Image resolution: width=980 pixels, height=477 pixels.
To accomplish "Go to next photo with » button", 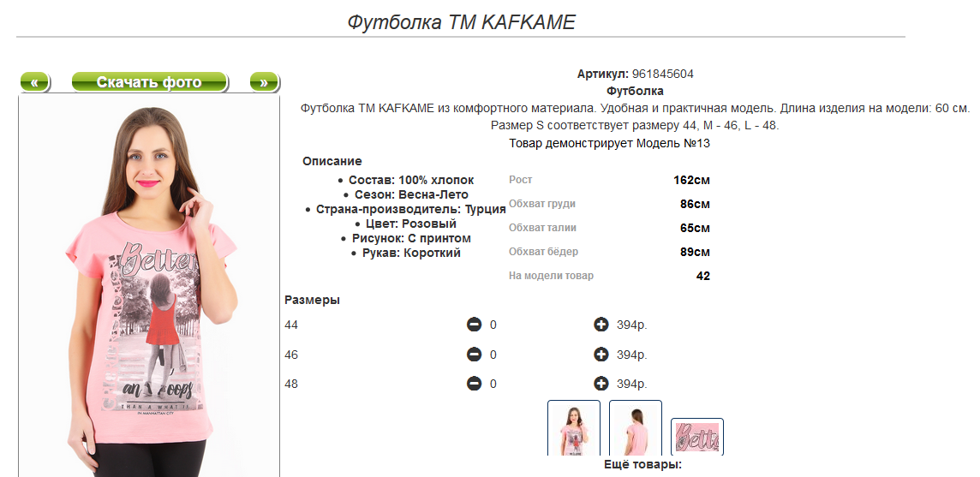I will click(265, 82).
